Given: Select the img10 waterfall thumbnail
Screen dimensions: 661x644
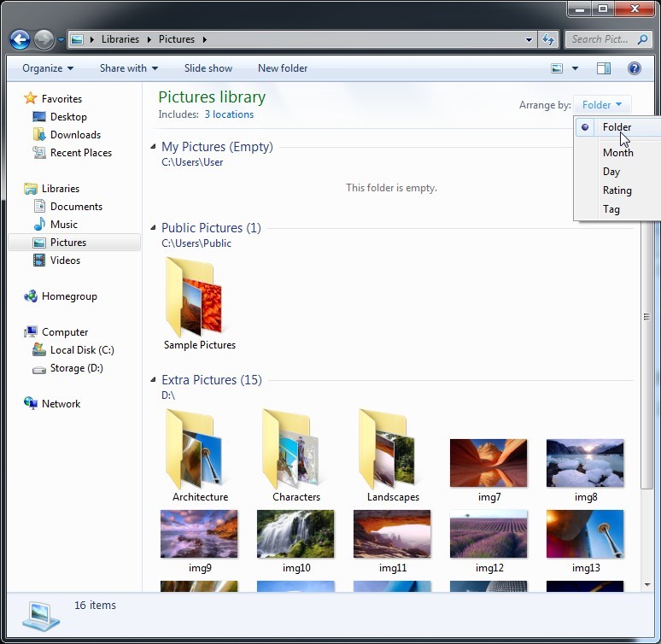Looking at the screenshot, I should 295,534.
